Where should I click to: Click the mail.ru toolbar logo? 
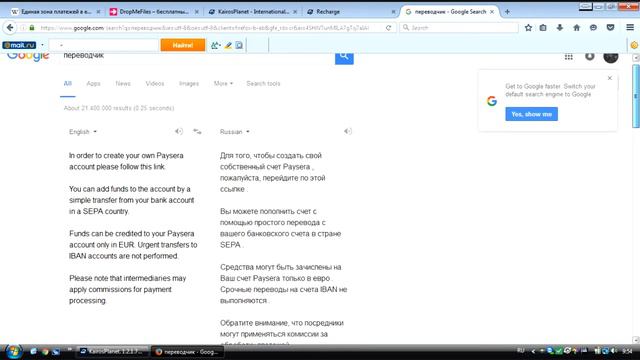[x=19, y=45]
